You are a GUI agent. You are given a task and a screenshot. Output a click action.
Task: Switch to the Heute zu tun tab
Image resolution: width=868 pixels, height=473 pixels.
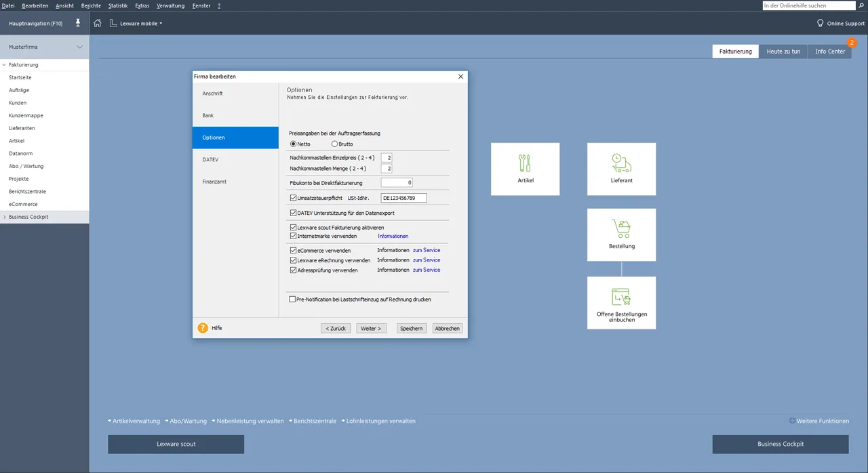click(783, 52)
